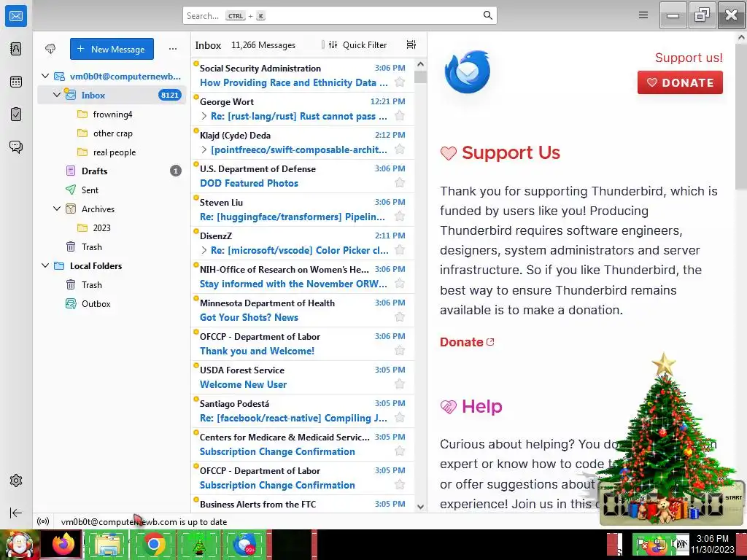
Task: Select the frowning4 folder
Action: click(x=112, y=114)
